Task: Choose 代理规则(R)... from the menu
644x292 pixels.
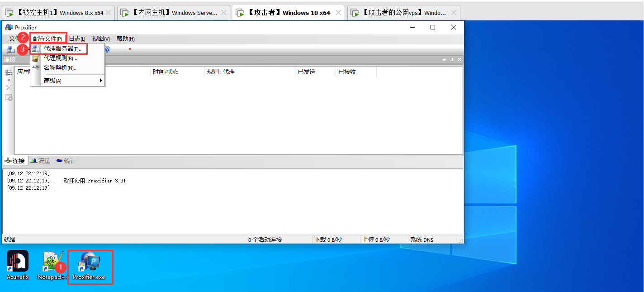Action: (60, 58)
